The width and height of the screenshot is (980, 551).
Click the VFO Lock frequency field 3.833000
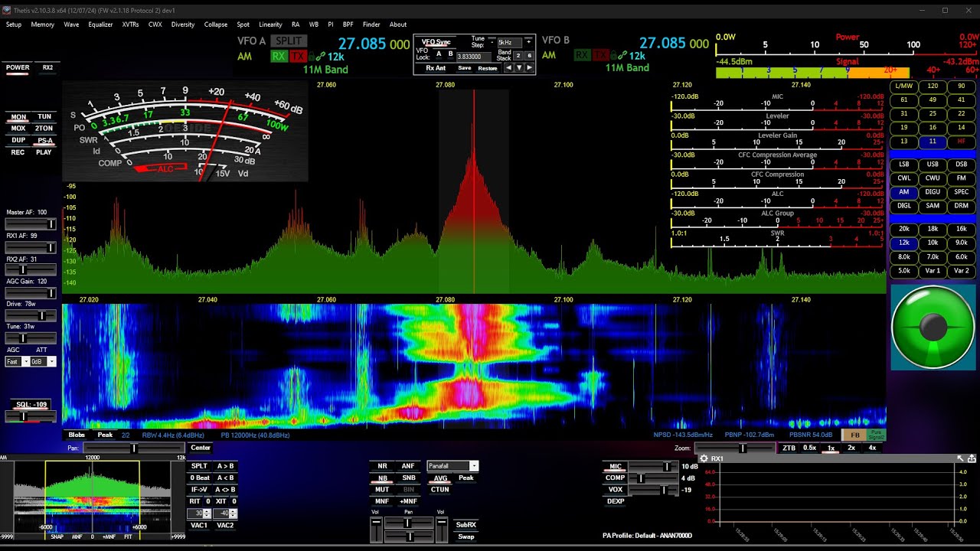[473, 56]
